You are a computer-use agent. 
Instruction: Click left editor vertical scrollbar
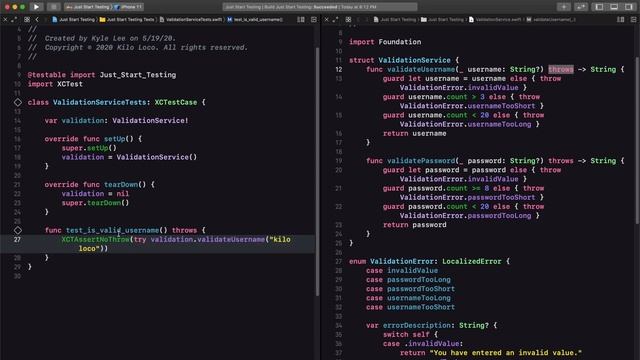click(x=317, y=171)
